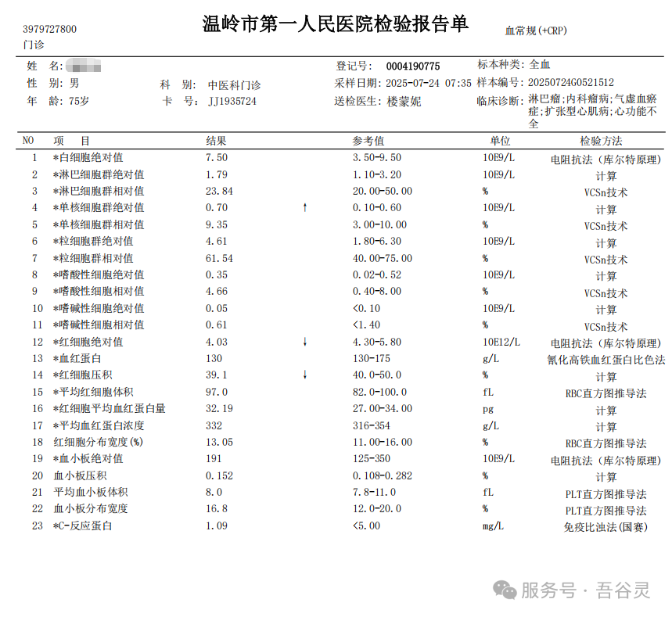Click "RBC直方图推导法" in the 平均红细胞体积 row
The width and height of the screenshot is (672, 617).
(x=606, y=393)
